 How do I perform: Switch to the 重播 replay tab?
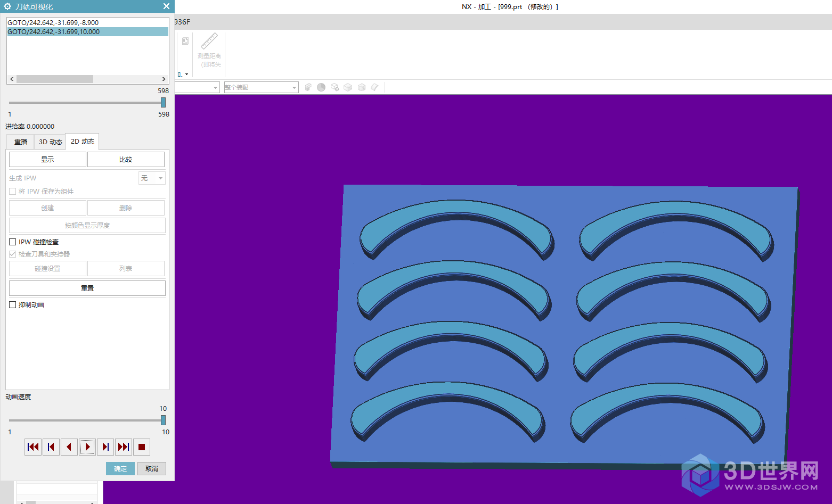(x=21, y=142)
